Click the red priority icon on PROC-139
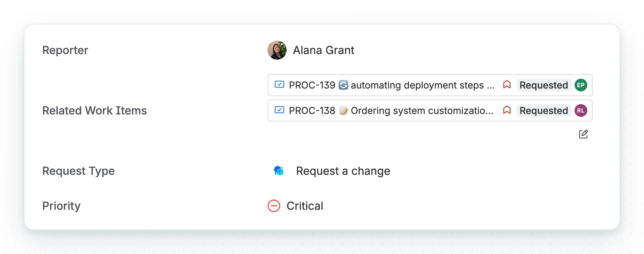The width and height of the screenshot is (644, 254). click(x=507, y=85)
